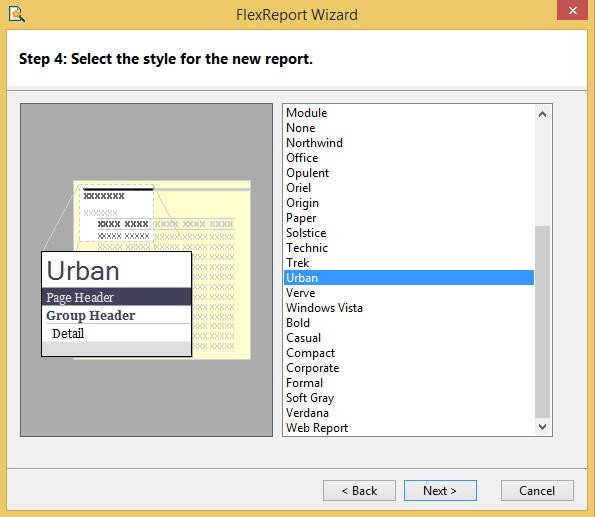Select the Verve style
595x517 pixels.
409,293
